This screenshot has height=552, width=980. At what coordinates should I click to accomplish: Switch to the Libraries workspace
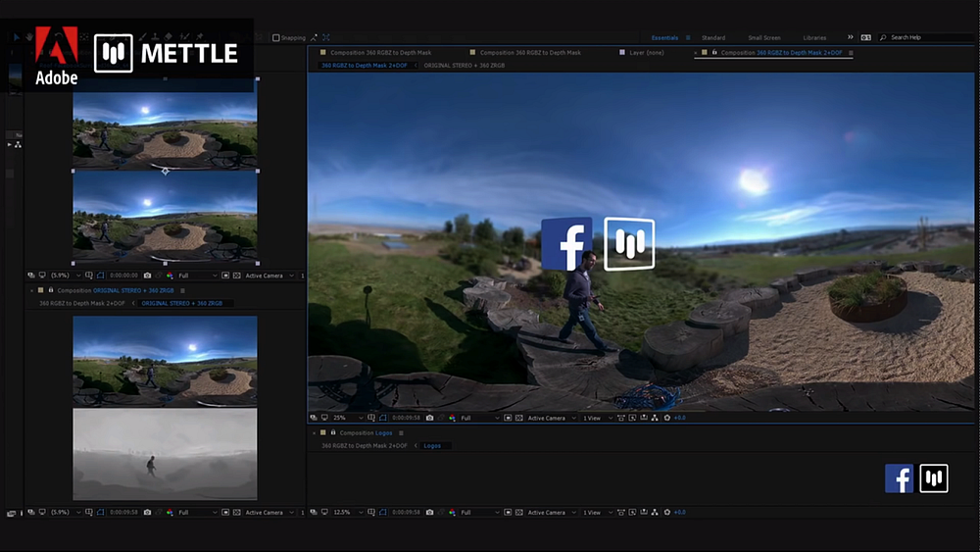814,37
